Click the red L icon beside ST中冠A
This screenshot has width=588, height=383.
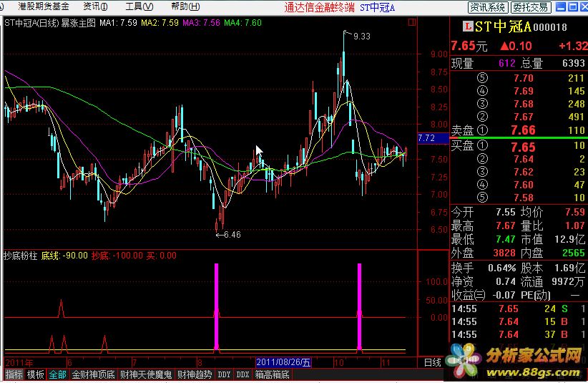(468, 26)
